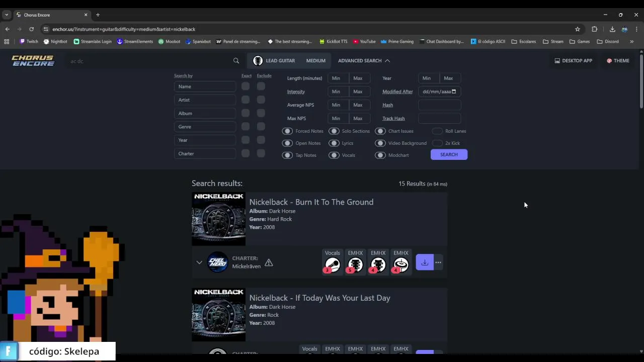Open Nickelback - If Today Was Your Last Day title
The height and width of the screenshot is (362, 644).
[x=320, y=298]
